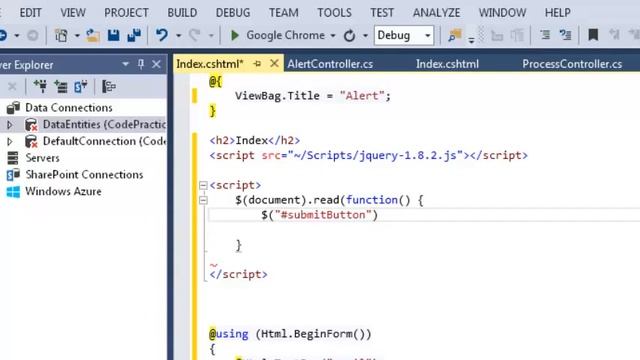The height and width of the screenshot is (360, 640).
Task: Click the Connect to Server icon
Action: [61, 86]
